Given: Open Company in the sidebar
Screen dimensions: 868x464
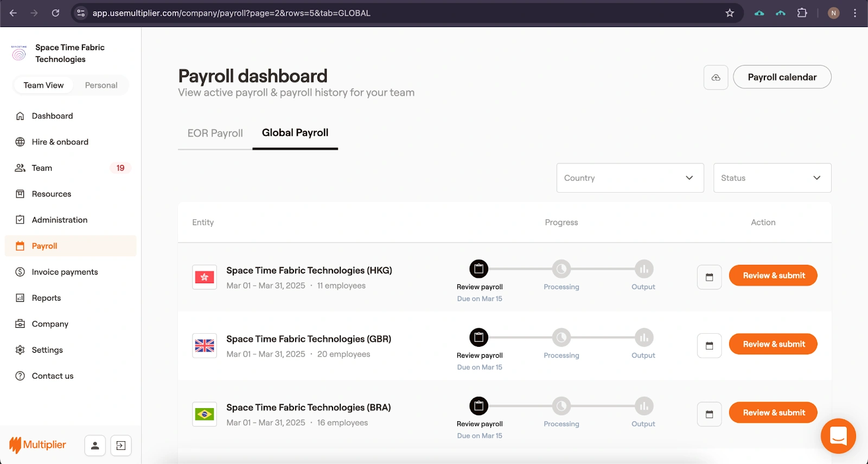Looking at the screenshot, I should 71,324.
